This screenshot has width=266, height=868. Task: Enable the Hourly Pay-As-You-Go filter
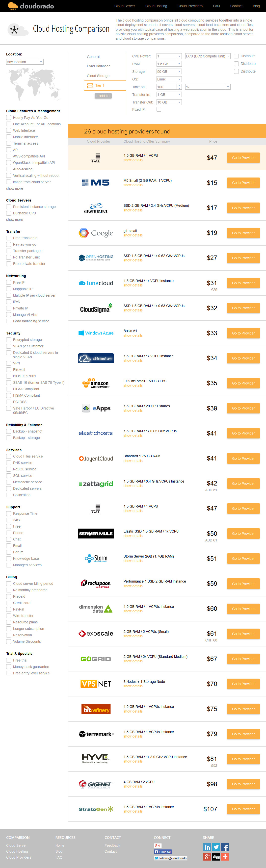coord(8,118)
